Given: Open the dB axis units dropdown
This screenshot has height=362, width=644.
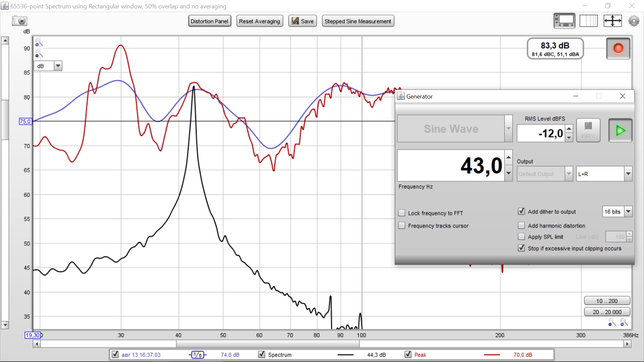Looking at the screenshot, I should pyautogui.click(x=58, y=66).
